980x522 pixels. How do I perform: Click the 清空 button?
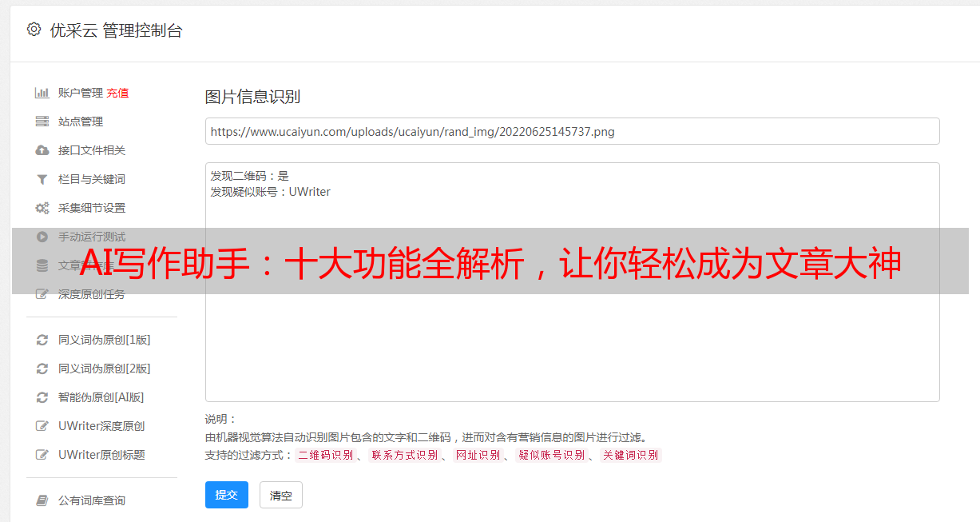281,495
